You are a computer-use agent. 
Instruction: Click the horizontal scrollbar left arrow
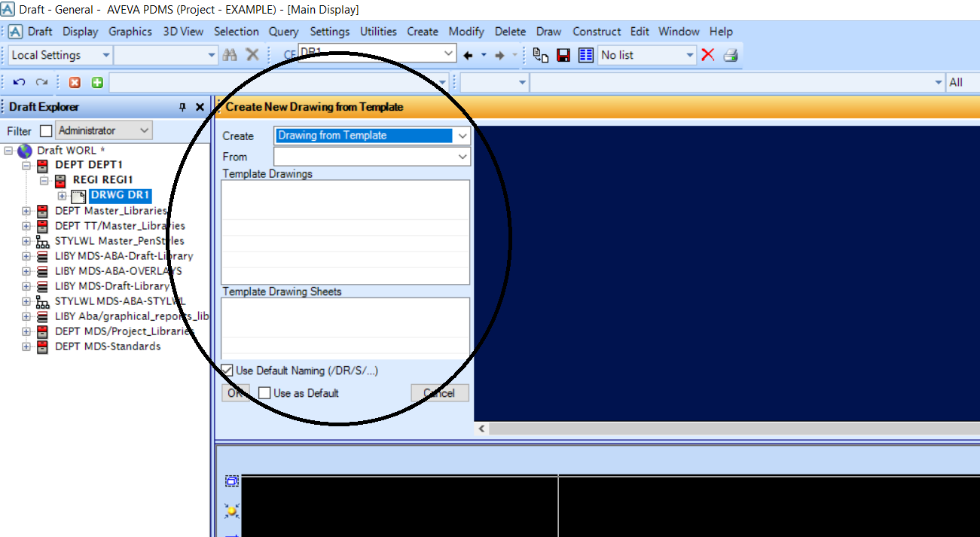[481, 429]
